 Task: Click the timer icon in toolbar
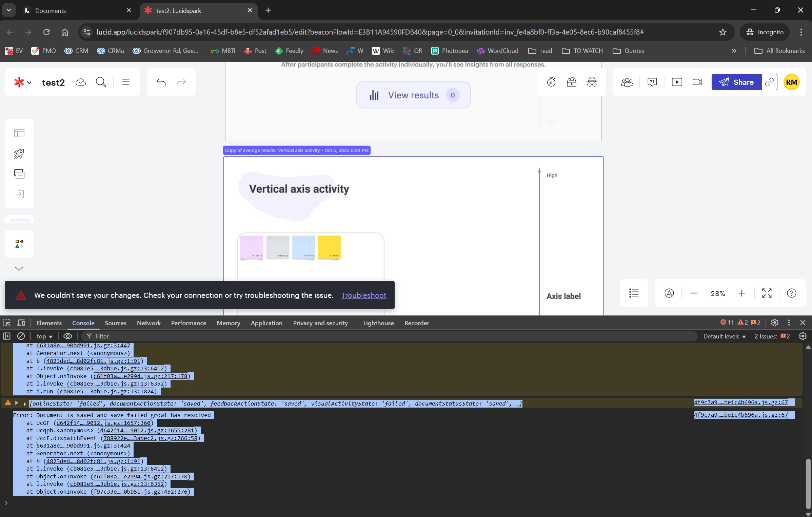(x=551, y=82)
